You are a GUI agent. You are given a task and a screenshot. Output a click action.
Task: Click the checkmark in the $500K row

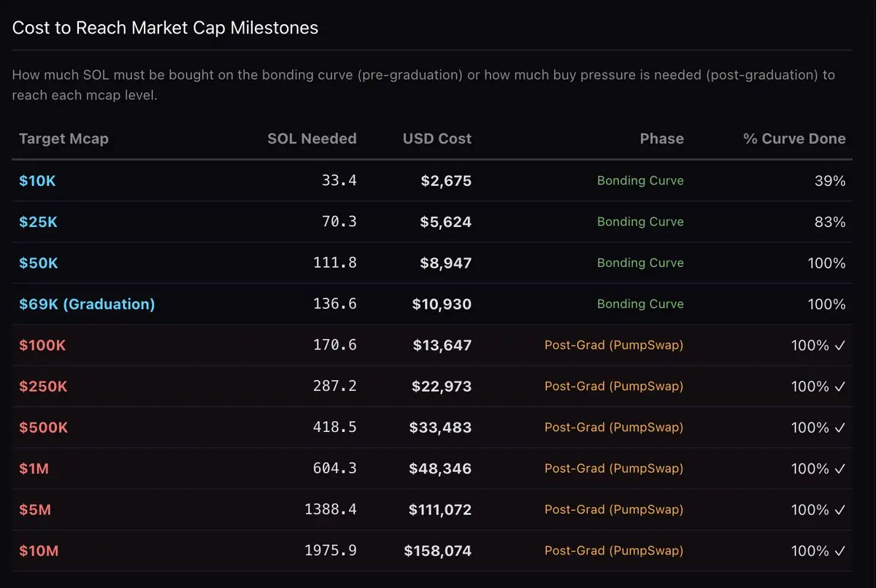pos(839,428)
